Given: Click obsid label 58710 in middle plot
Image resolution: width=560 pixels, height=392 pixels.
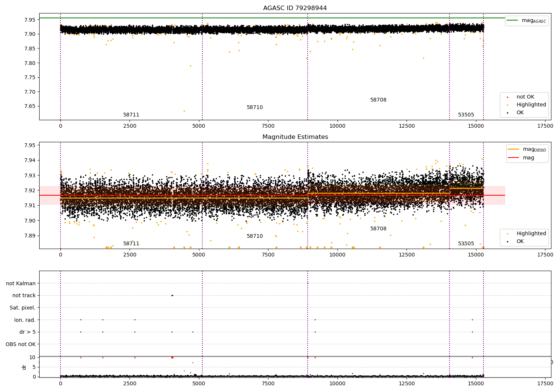Looking at the screenshot, I should (255, 236).
